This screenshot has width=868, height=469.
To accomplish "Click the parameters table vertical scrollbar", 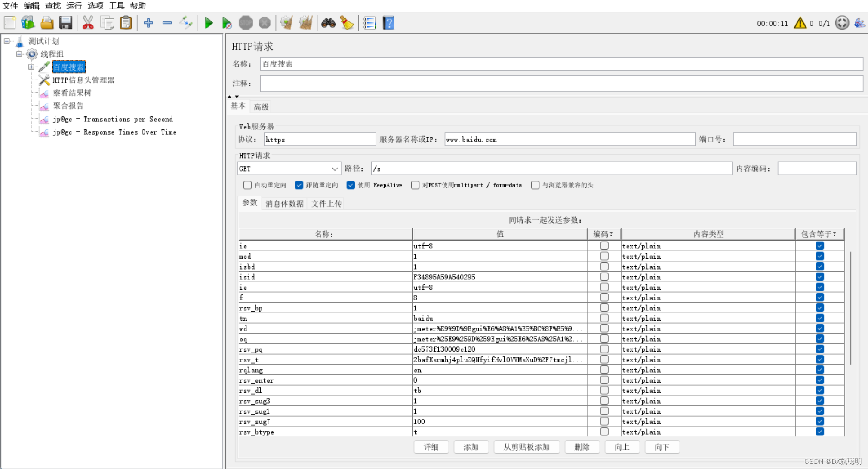I will [850, 307].
